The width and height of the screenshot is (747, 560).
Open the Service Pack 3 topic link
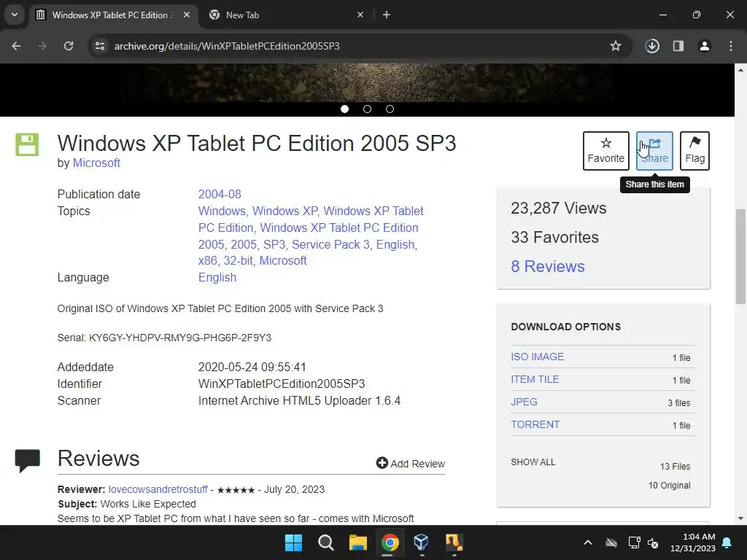(330, 244)
